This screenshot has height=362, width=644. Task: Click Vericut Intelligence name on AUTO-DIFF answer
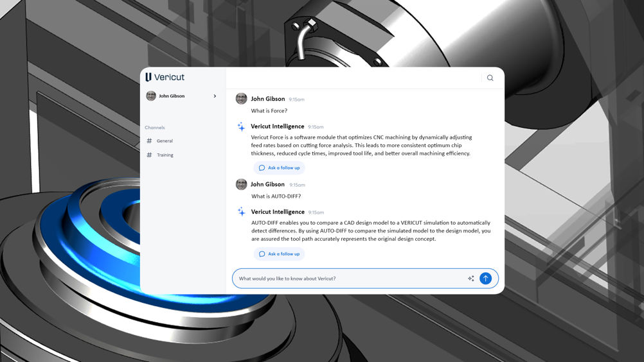[278, 212]
